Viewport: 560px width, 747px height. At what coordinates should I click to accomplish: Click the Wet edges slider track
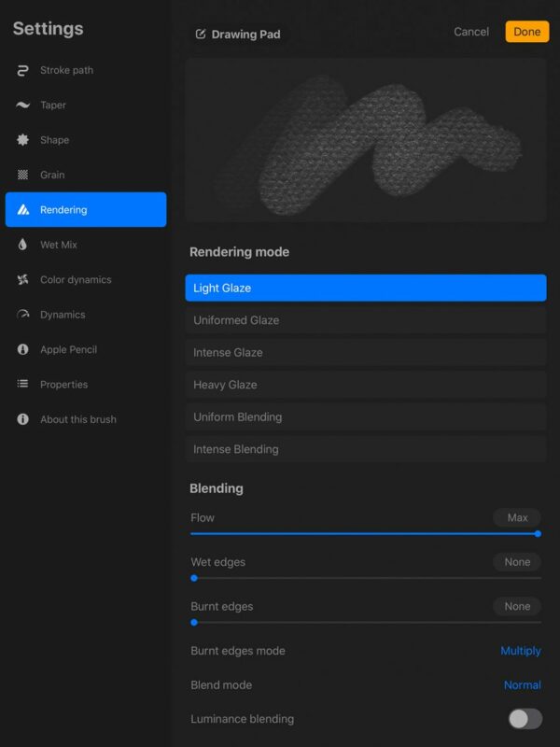tap(365, 578)
